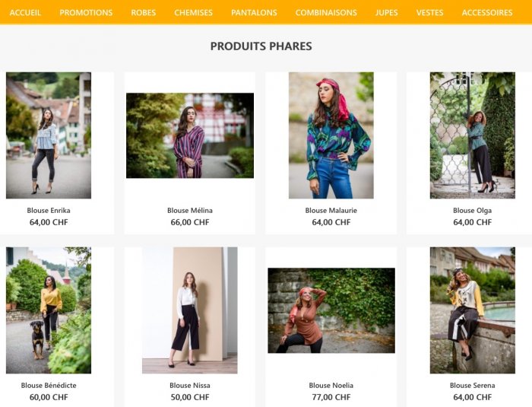Select the Chemises menu item
Screen dimensions: 532x407
tap(193, 13)
